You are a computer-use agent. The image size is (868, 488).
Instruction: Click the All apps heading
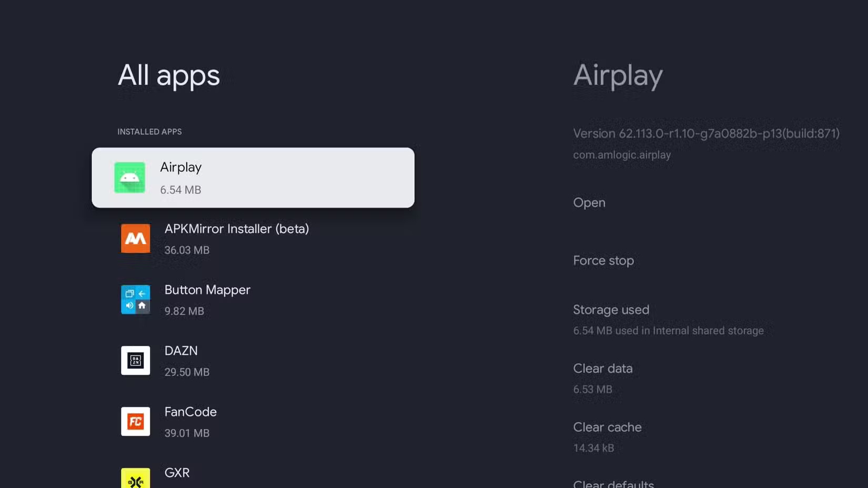[x=169, y=75]
